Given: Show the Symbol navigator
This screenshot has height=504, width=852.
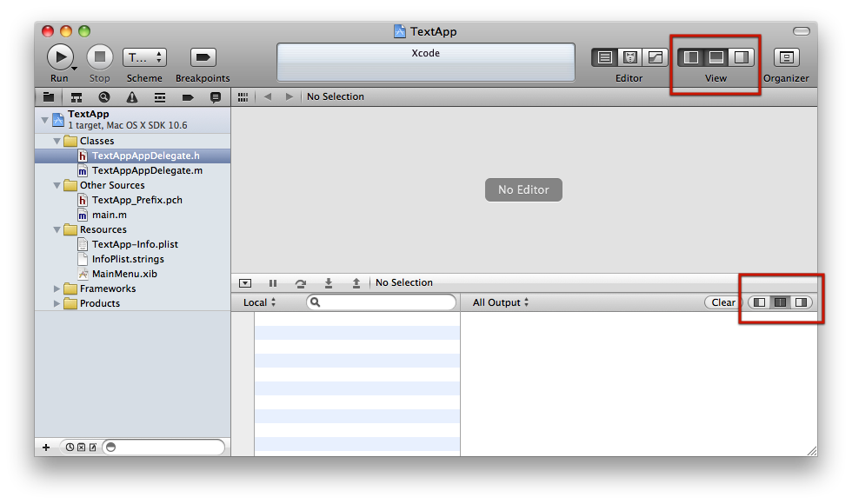Looking at the screenshot, I should click(x=77, y=97).
